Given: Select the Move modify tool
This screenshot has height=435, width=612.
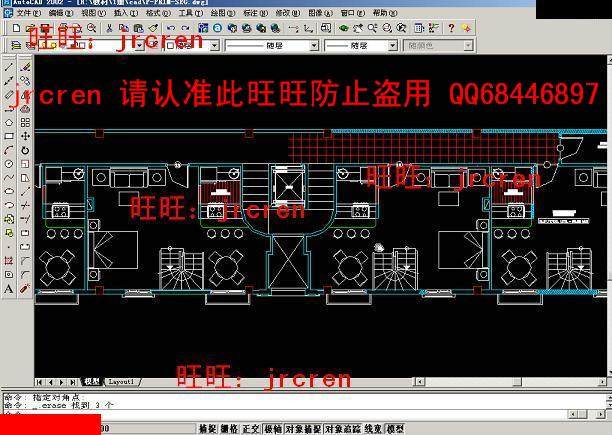Looking at the screenshot, I should pos(25,136).
